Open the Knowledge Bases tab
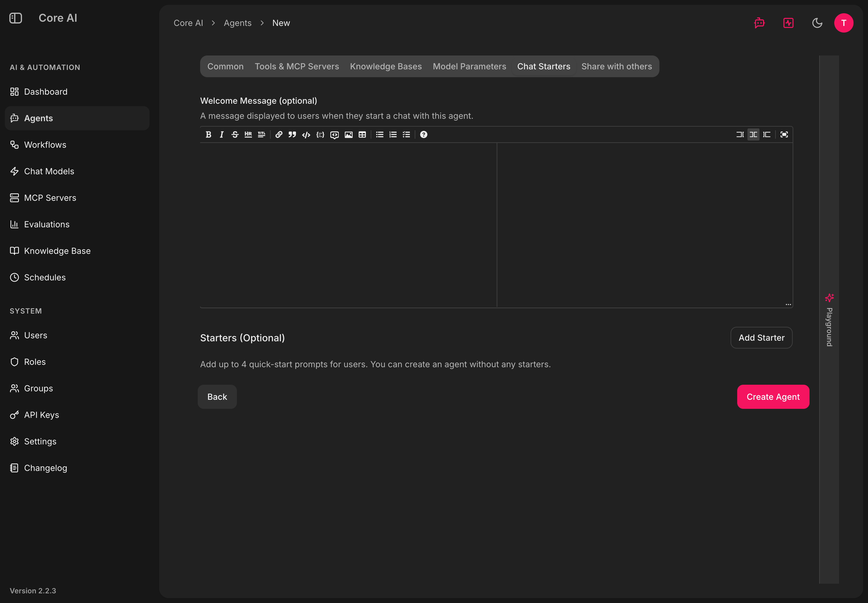The image size is (868, 603). pyautogui.click(x=386, y=67)
